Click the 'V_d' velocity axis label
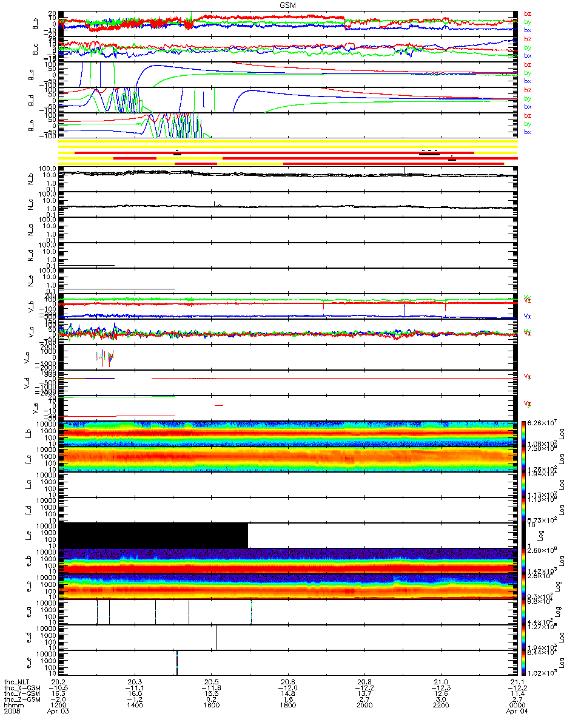This screenshot has height=728, width=564. [x=27, y=383]
